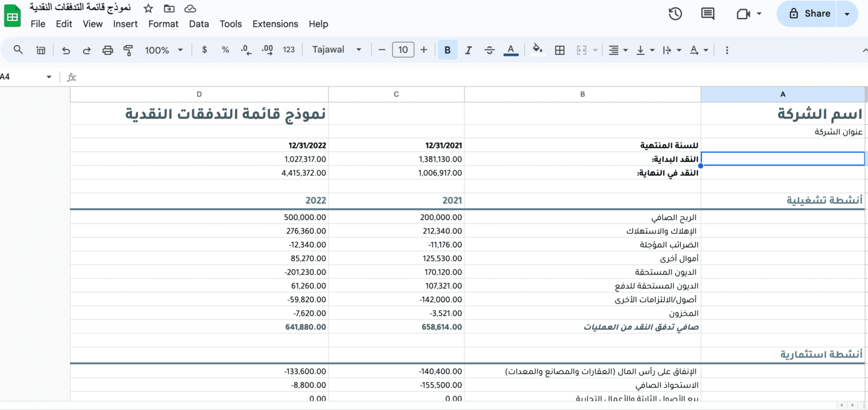Toggle Bold formatting
This screenshot has height=410, width=868.
pyautogui.click(x=447, y=50)
